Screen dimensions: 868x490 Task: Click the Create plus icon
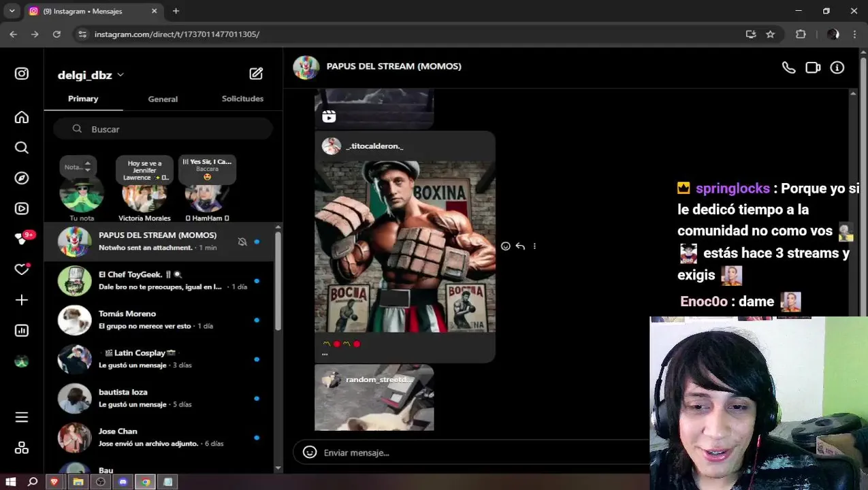pos(22,300)
